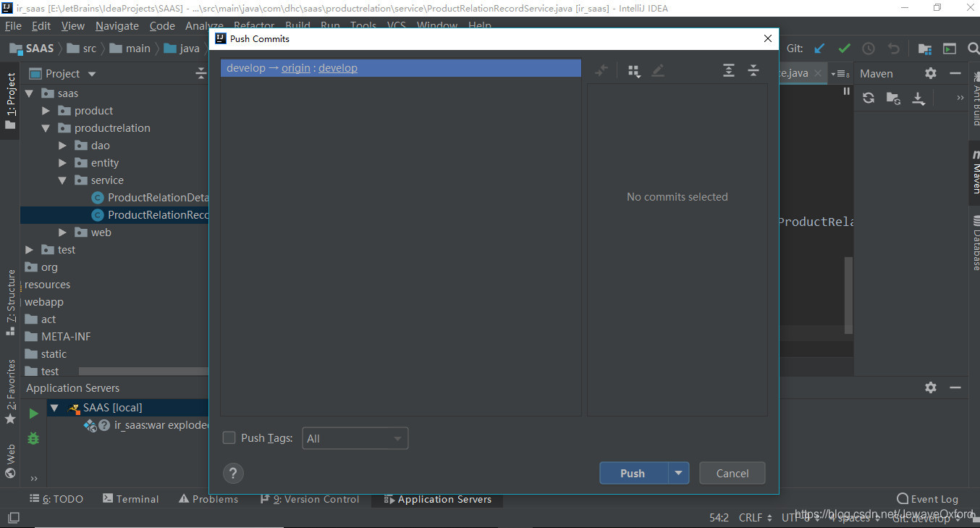Screen dimensions: 980x528
Task: Run the SAAS application server
Action: (x=33, y=414)
